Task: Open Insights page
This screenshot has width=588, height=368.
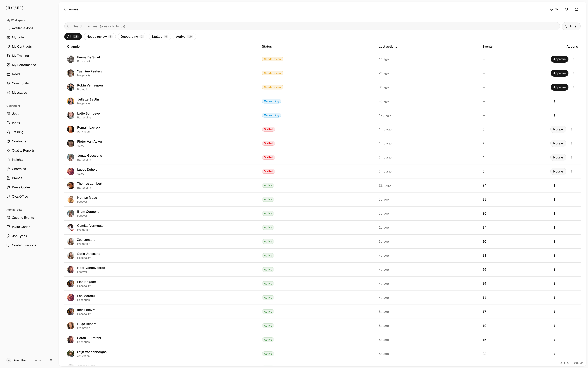Action: coord(29,160)
